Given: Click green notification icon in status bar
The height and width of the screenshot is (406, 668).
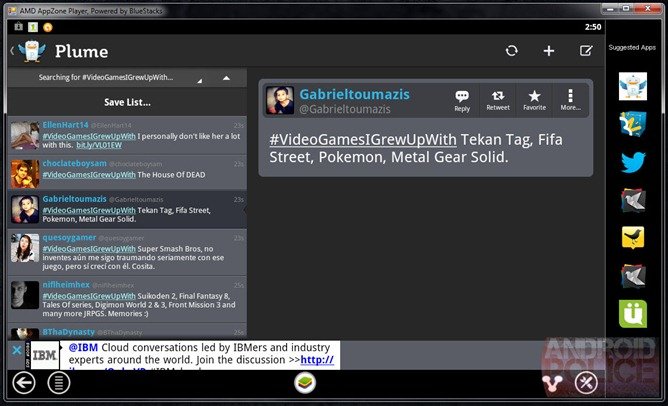Looking at the screenshot, I should pyautogui.click(x=33, y=27).
